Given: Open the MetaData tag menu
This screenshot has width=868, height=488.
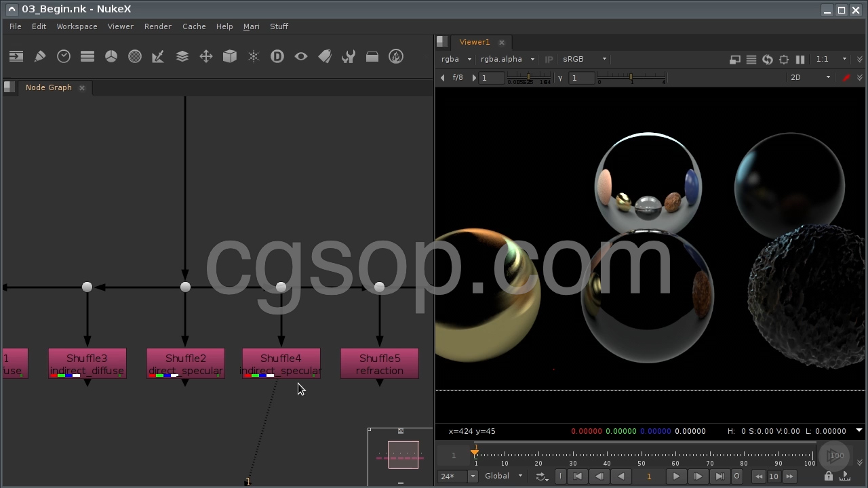Looking at the screenshot, I should tap(325, 57).
